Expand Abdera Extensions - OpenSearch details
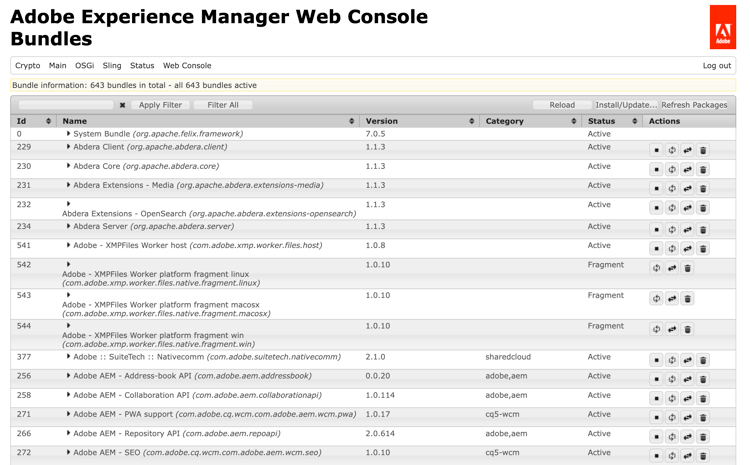Image resolution: width=750 pixels, height=465 pixels. pos(68,204)
